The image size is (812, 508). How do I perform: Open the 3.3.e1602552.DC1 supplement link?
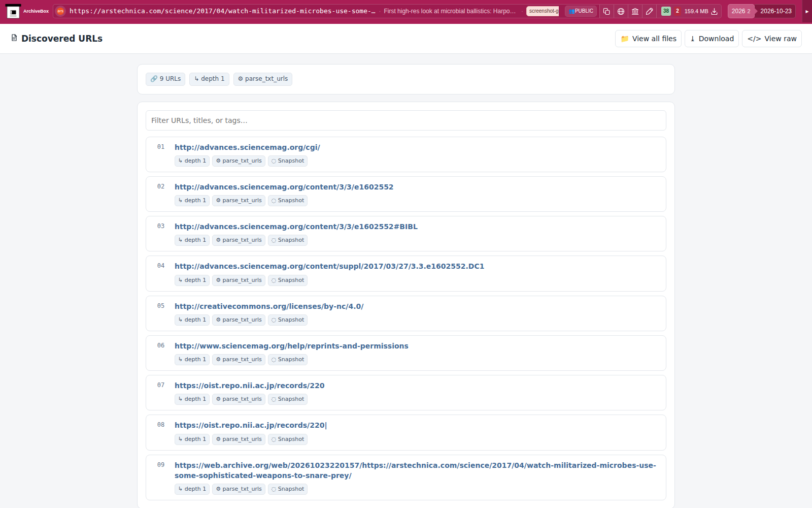[x=329, y=266]
